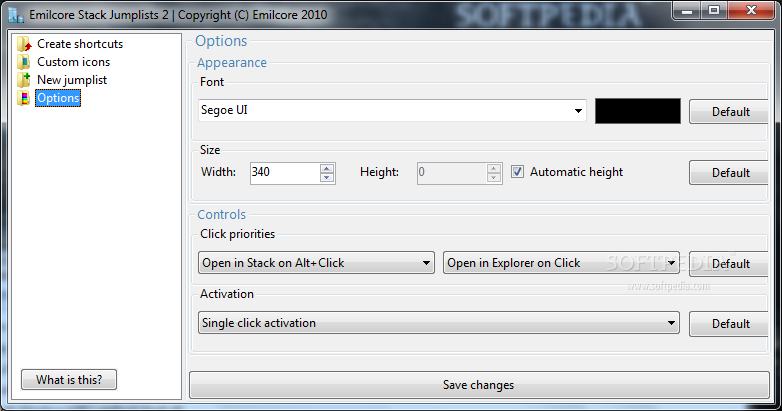The width and height of the screenshot is (782, 411).
Task: Click the colorful Options icon in sidebar
Action: [x=24, y=98]
